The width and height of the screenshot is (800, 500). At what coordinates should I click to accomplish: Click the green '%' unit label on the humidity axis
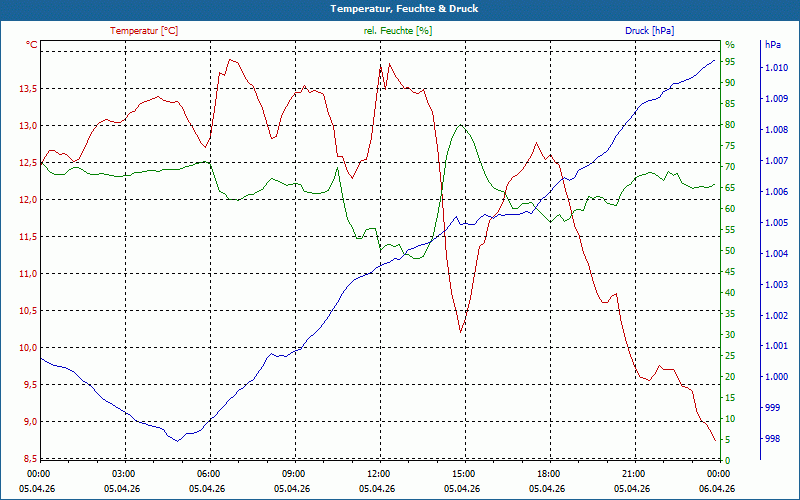coord(730,45)
